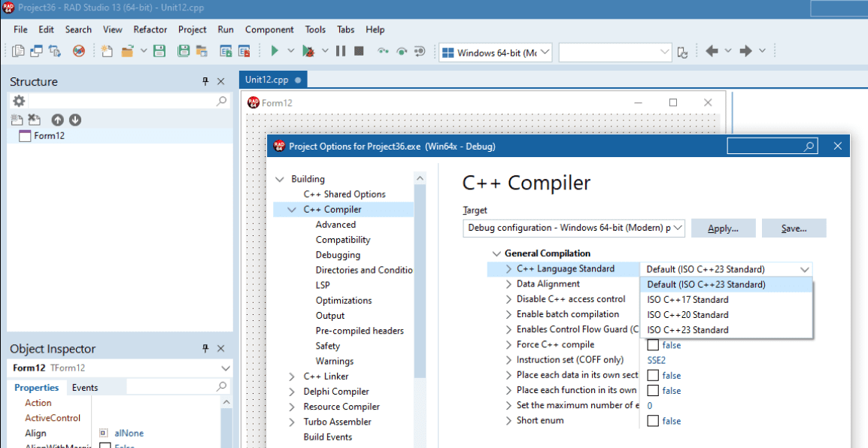Click the Add file to project icon
Image resolution: width=868 pixels, height=448 pixels.
[x=226, y=51]
